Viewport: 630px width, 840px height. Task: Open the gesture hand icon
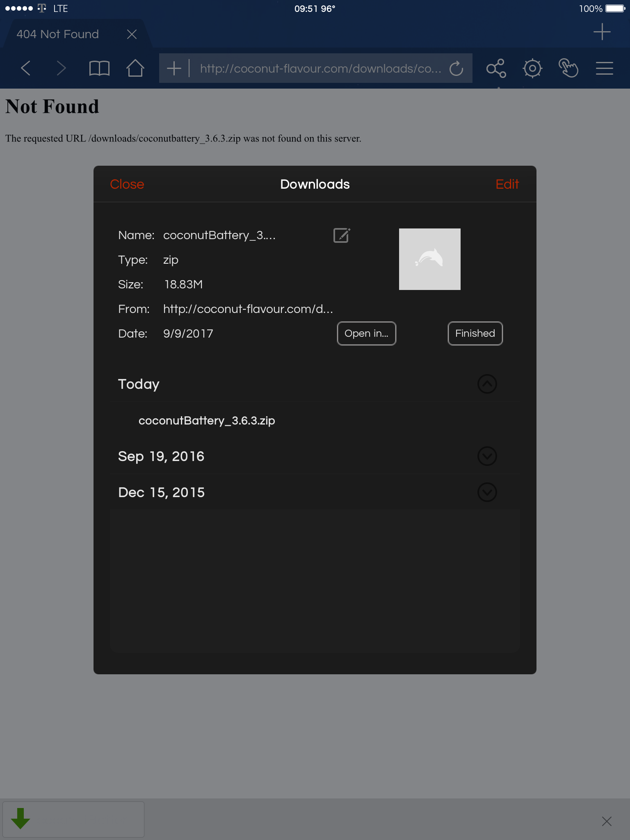568,68
